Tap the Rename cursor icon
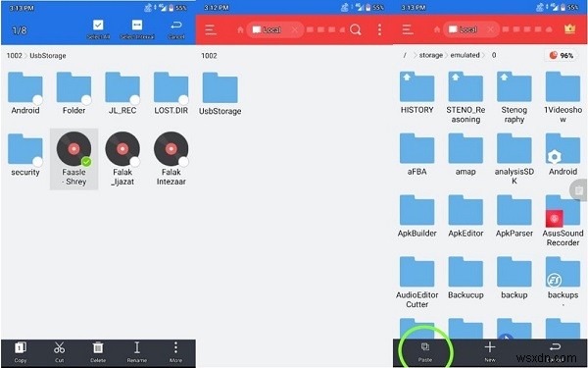 [x=137, y=352]
